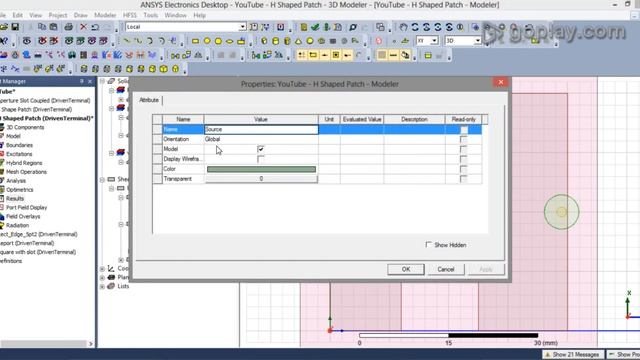Image resolution: width=640 pixels, height=360 pixels.
Task: Click the Open project icon
Action: 4,27
